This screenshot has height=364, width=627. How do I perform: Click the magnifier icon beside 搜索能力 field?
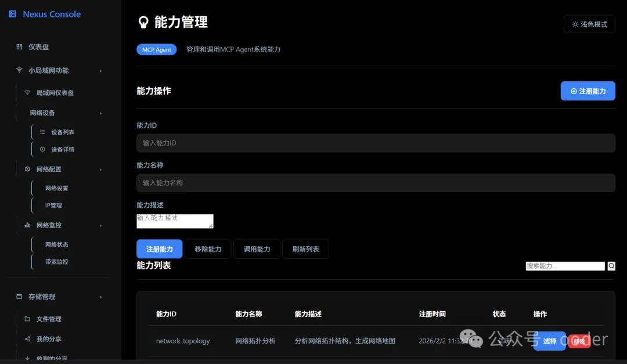(x=611, y=266)
